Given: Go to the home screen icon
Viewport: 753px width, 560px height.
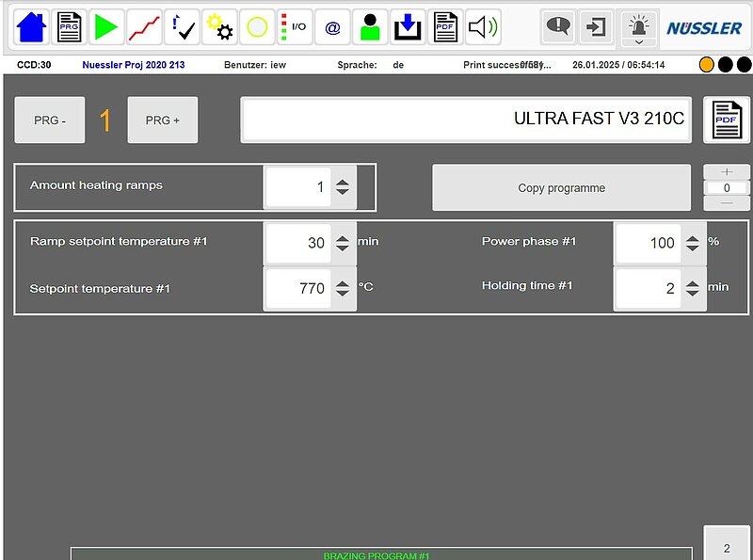Looking at the screenshot, I should click(x=31, y=27).
